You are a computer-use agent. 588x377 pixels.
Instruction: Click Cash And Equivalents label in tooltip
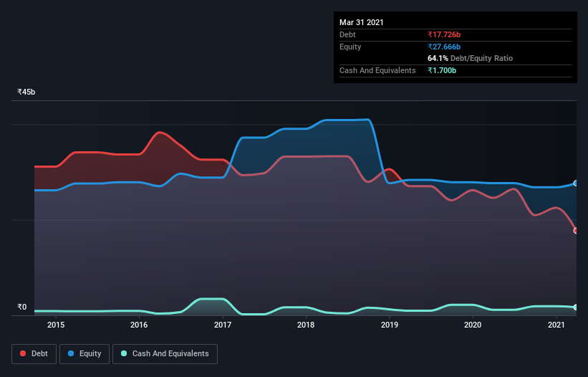[377, 70]
